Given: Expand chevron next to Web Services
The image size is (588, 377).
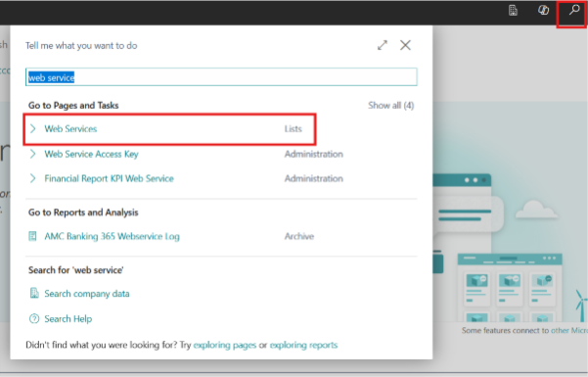Looking at the screenshot, I should click(x=33, y=129).
